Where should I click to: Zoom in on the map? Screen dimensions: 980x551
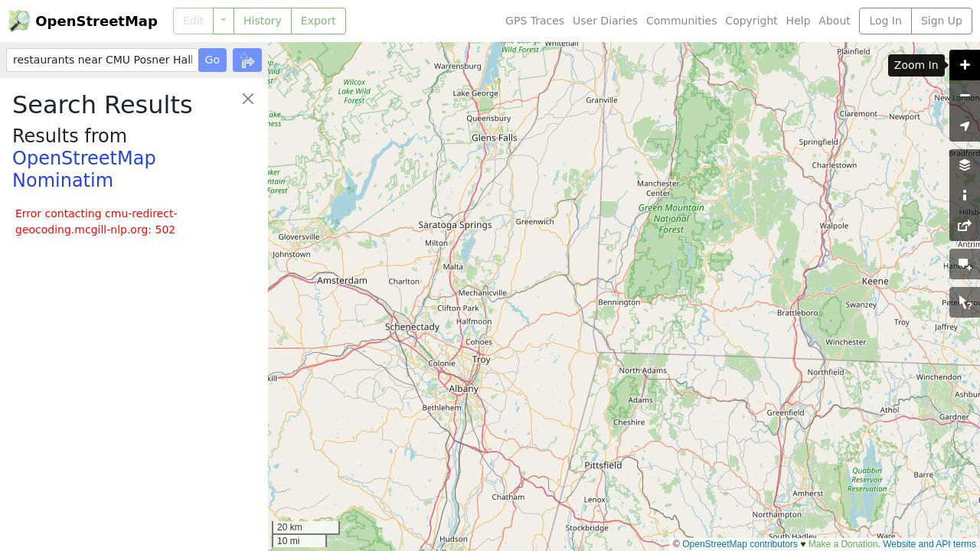965,65
